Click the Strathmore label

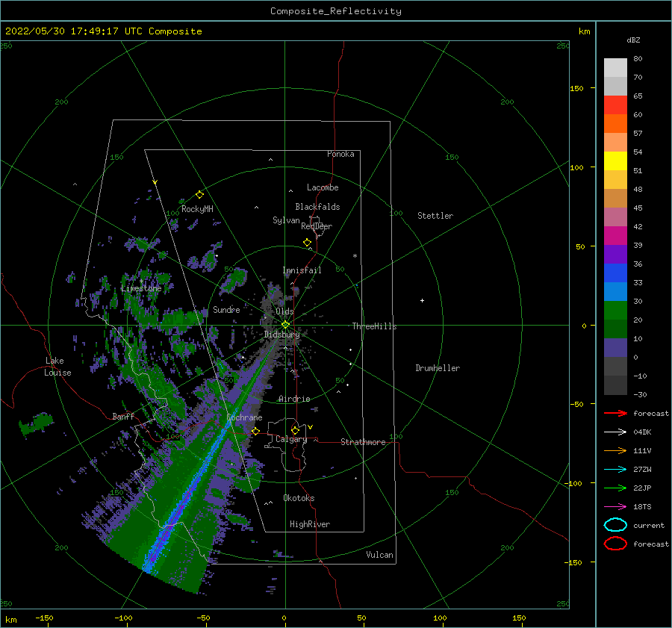click(363, 442)
